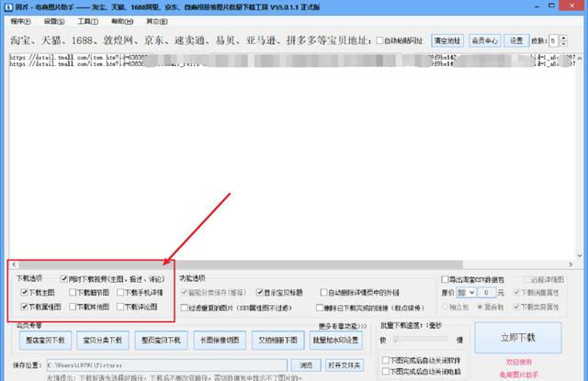Click the horizontal scrollbar right arrow
Image resolution: width=588 pixels, height=381 pixels.
pos(571,264)
